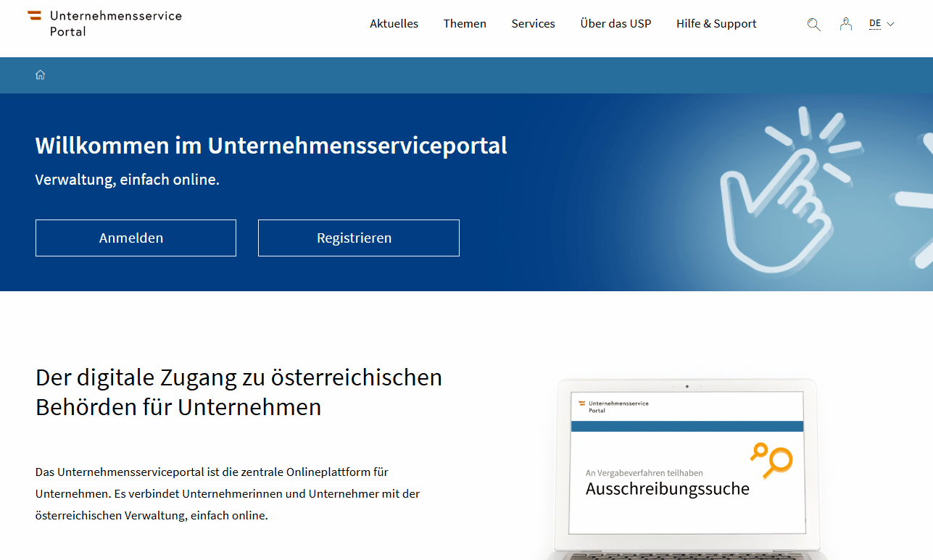This screenshot has width=933, height=560.
Task: Click the laptop Ausschreibungssuche image
Action: (x=687, y=469)
